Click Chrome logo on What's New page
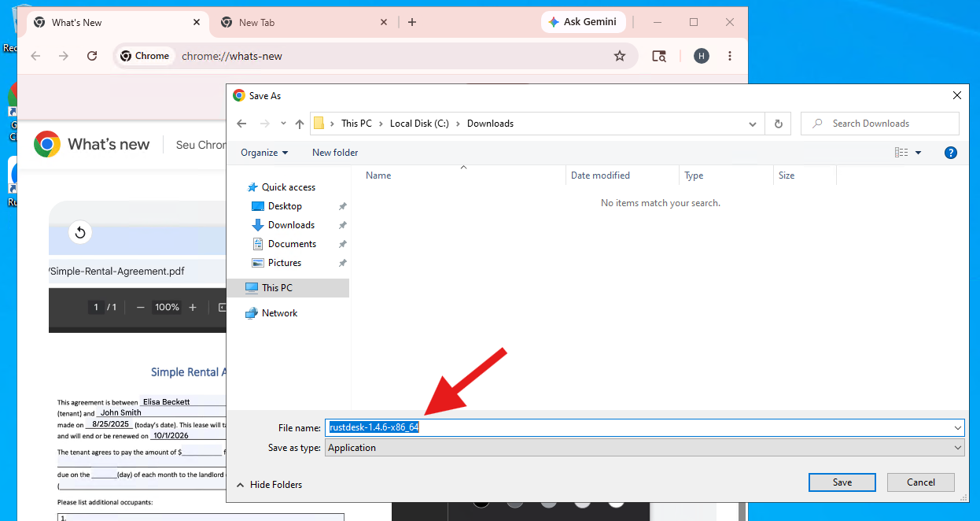The height and width of the screenshot is (521, 980). [47, 144]
